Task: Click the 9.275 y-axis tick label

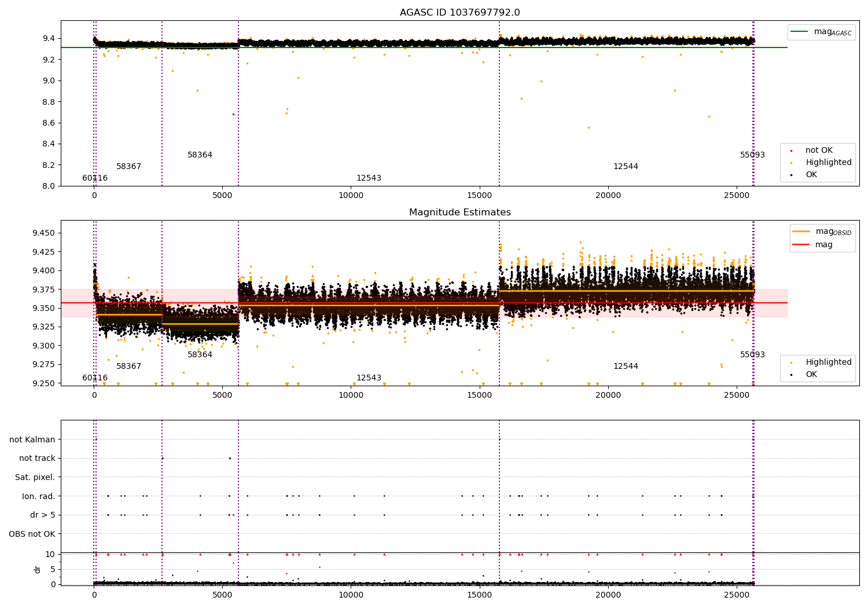Action: tap(43, 365)
